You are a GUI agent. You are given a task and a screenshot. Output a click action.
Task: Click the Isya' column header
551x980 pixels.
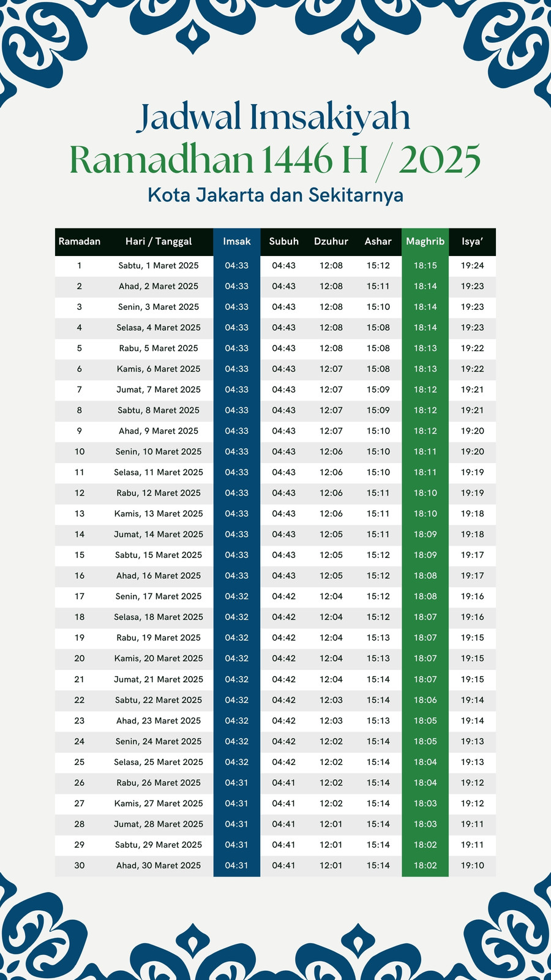(x=473, y=241)
